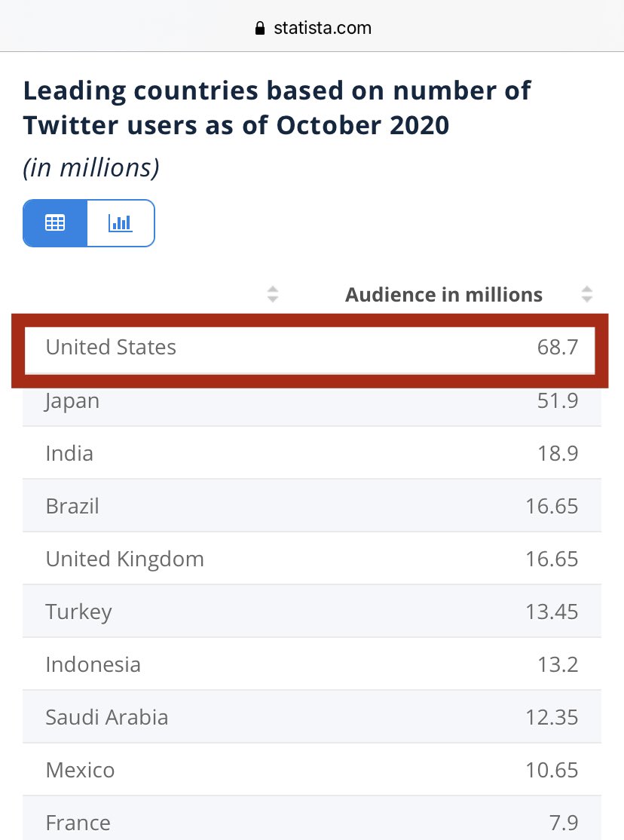This screenshot has width=624, height=840.
Task: Click the 51.9 value for Japan
Action: click(558, 401)
